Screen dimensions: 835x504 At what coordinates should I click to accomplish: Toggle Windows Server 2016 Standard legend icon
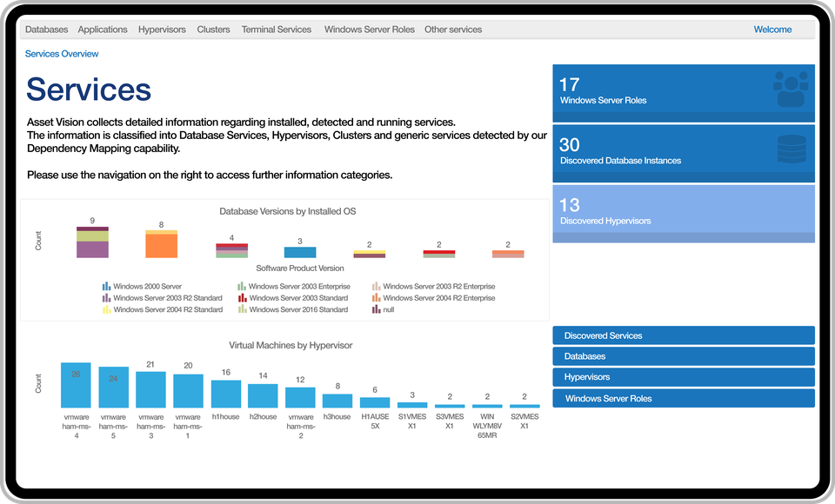(x=243, y=309)
